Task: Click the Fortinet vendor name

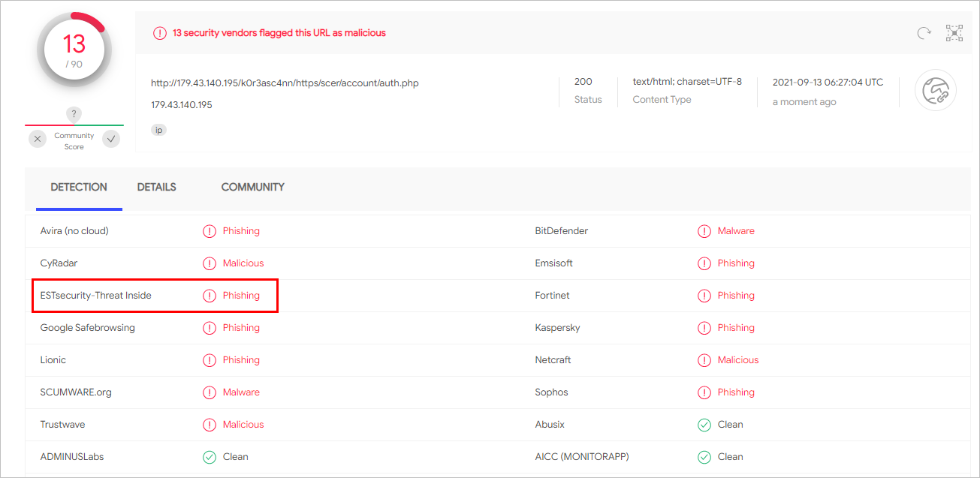Action: click(553, 296)
